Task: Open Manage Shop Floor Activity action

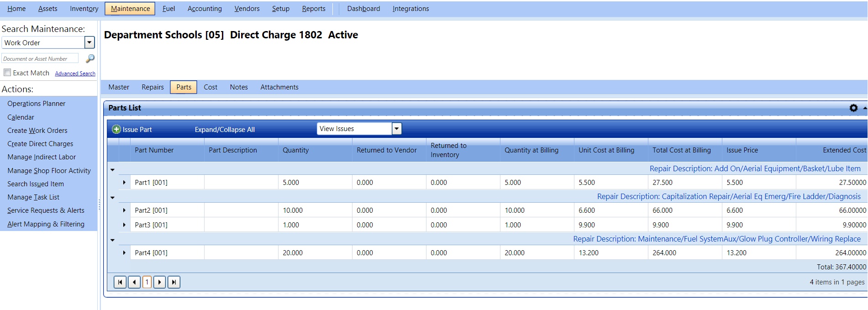Action: tap(49, 171)
